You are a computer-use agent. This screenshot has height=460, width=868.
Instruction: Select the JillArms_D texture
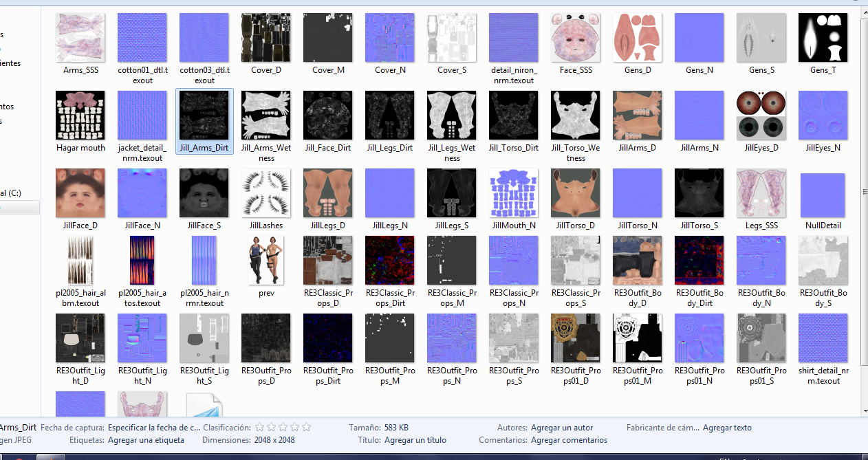638,116
